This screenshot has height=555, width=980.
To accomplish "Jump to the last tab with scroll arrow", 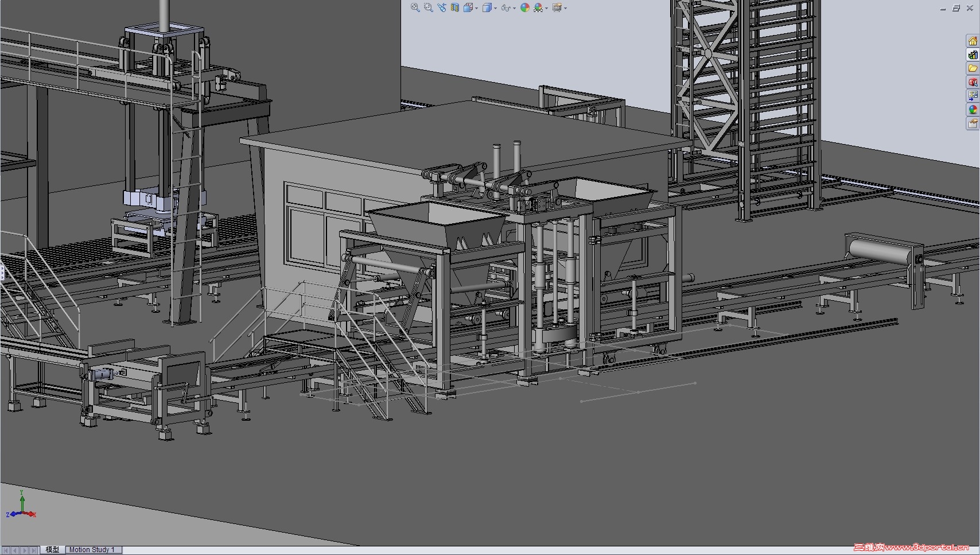I will click(x=34, y=550).
